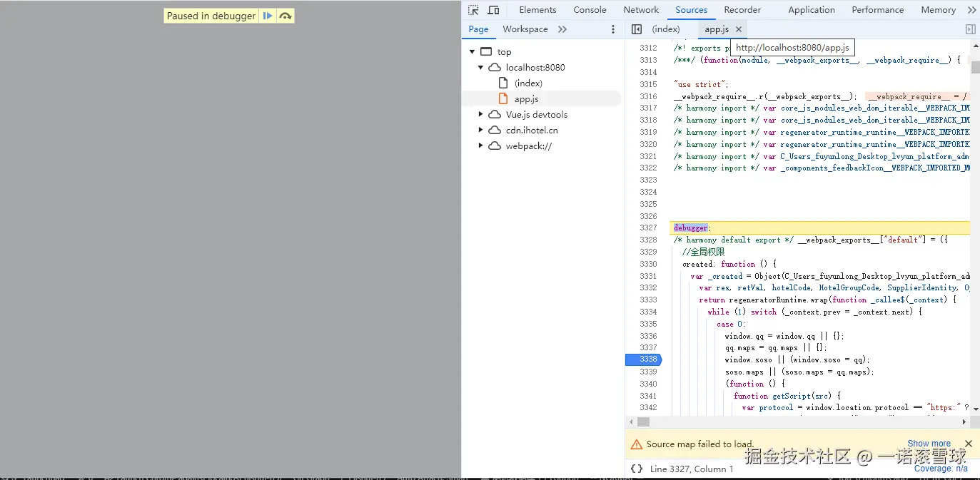Switch to the Network panel tab
The height and width of the screenshot is (480, 980).
(x=640, y=10)
